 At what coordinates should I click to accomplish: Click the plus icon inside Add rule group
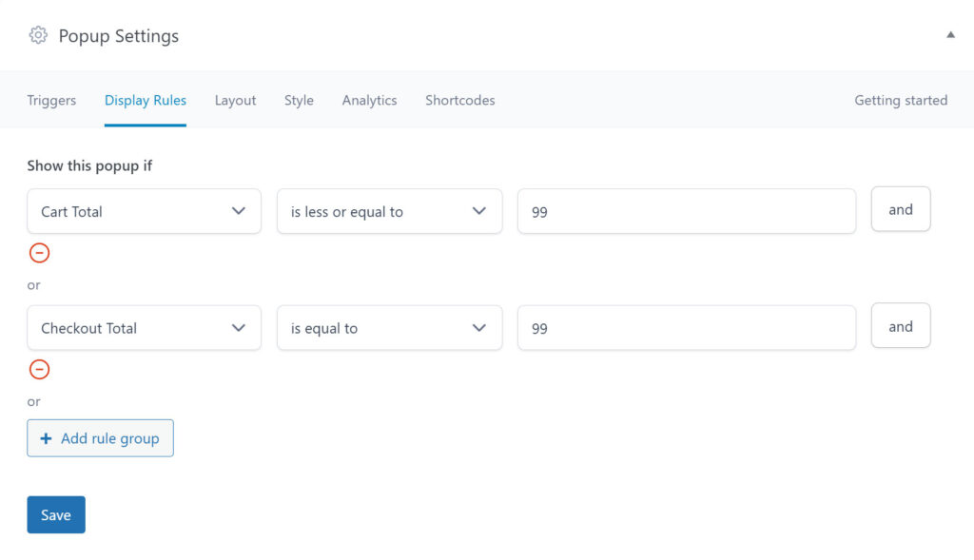[47, 437]
